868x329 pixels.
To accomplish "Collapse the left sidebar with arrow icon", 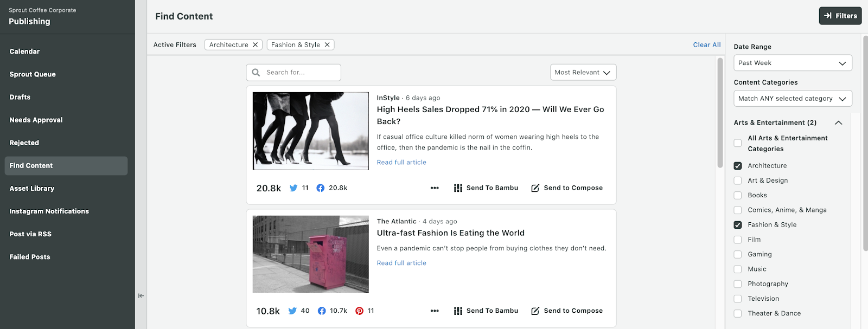I will (x=141, y=296).
